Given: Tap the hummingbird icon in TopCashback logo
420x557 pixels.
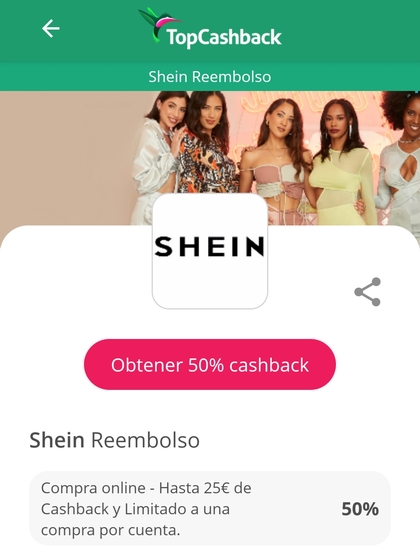Looking at the screenshot, I should pyautogui.click(x=155, y=24).
